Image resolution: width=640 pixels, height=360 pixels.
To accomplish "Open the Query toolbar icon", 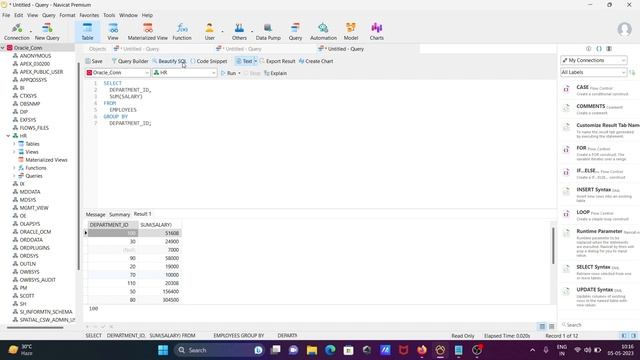I will click(x=295, y=31).
